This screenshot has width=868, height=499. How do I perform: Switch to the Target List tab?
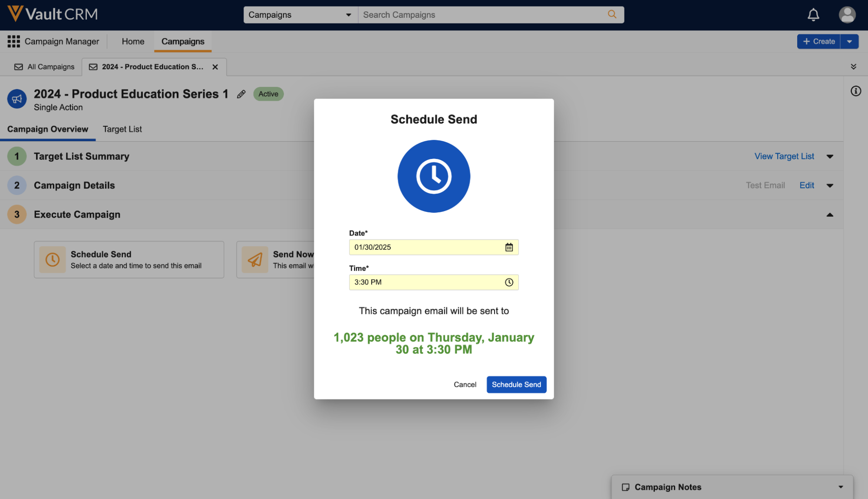(122, 129)
